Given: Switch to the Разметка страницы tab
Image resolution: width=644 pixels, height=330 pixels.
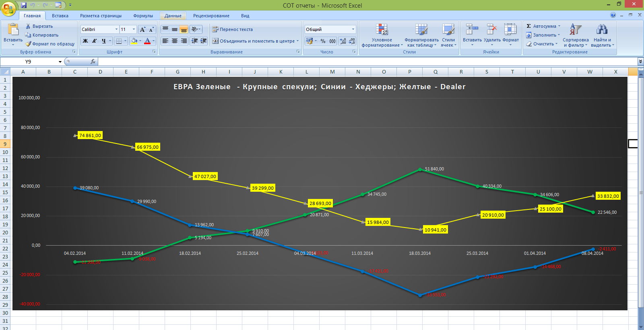Looking at the screenshot, I should pyautogui.click(x=101, y=16).
